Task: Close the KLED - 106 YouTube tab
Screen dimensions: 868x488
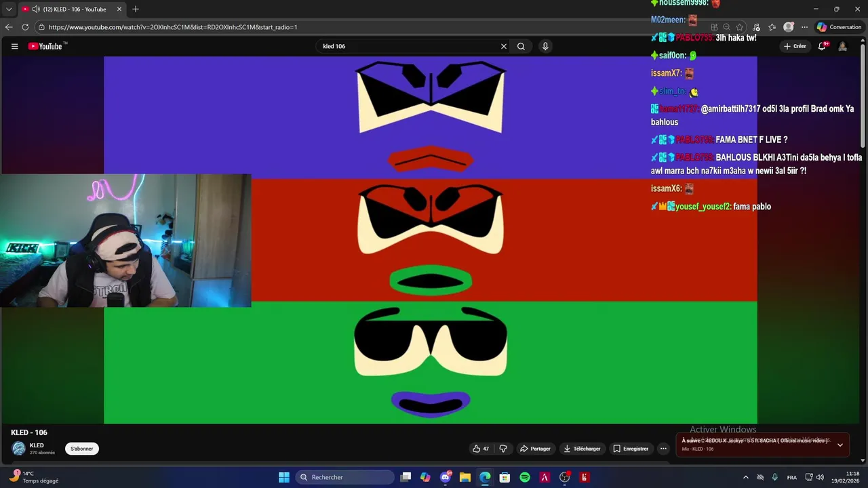Action: (x=119, y=9)
